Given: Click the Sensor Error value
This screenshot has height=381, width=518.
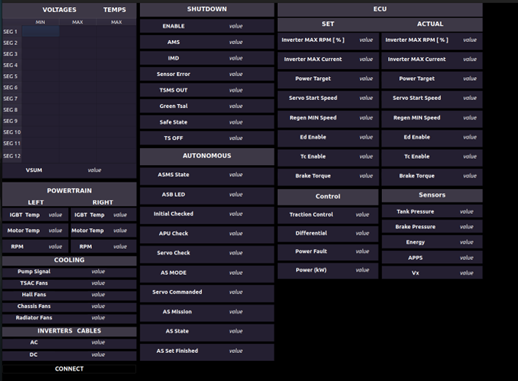Looking at the screenshot, I should click(x=236, y=74).
